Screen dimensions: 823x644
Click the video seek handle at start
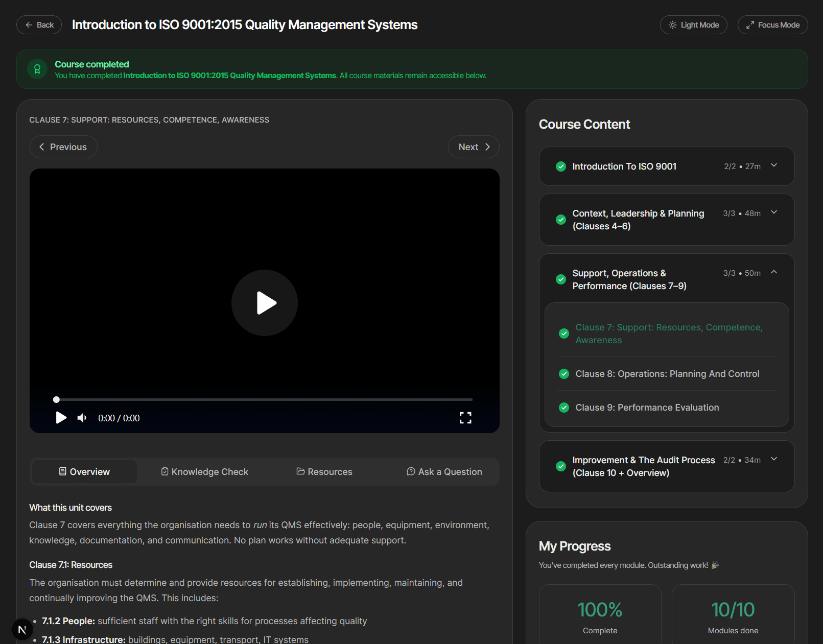(57, 399)
